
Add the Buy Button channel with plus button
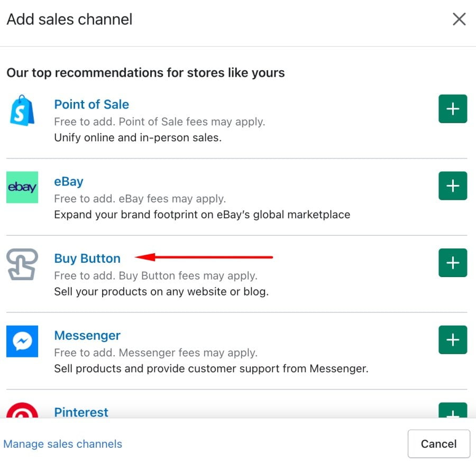(x=453, y=263)
